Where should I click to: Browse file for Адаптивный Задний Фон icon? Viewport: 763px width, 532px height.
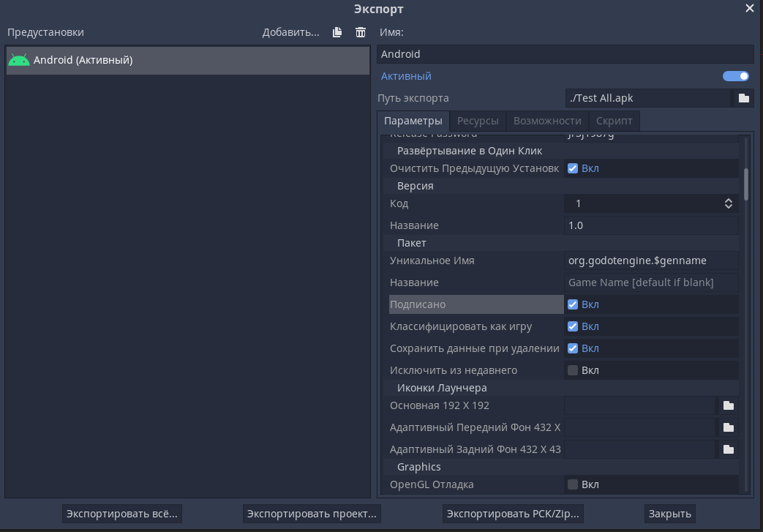728,449
